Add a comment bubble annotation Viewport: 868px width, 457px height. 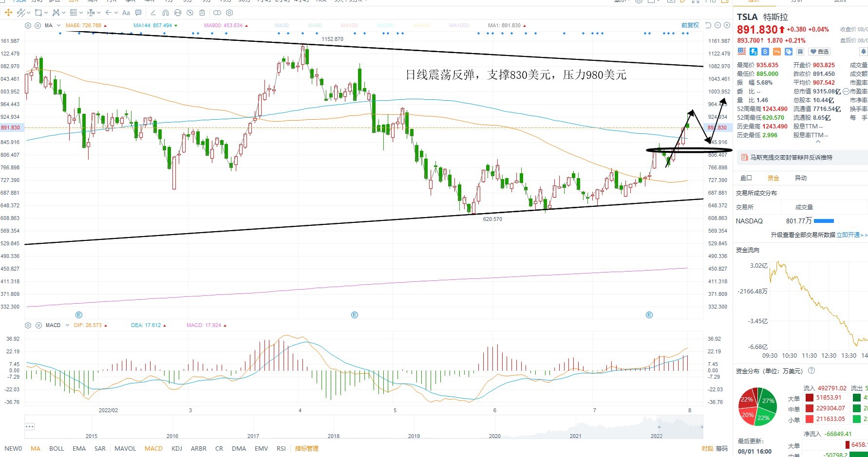click(x=138, y=13)
